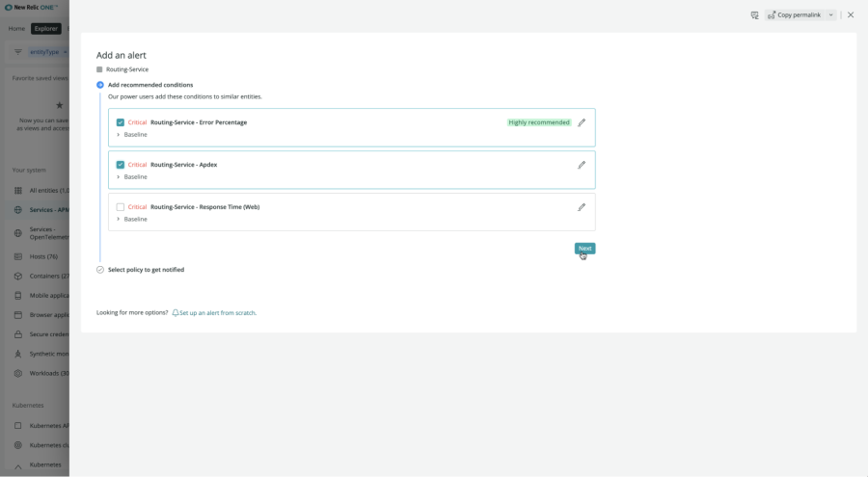Edit the Error Percentage condition with pencil icon
This screenshot has height=477, width=868.
(x=582, y=122)
